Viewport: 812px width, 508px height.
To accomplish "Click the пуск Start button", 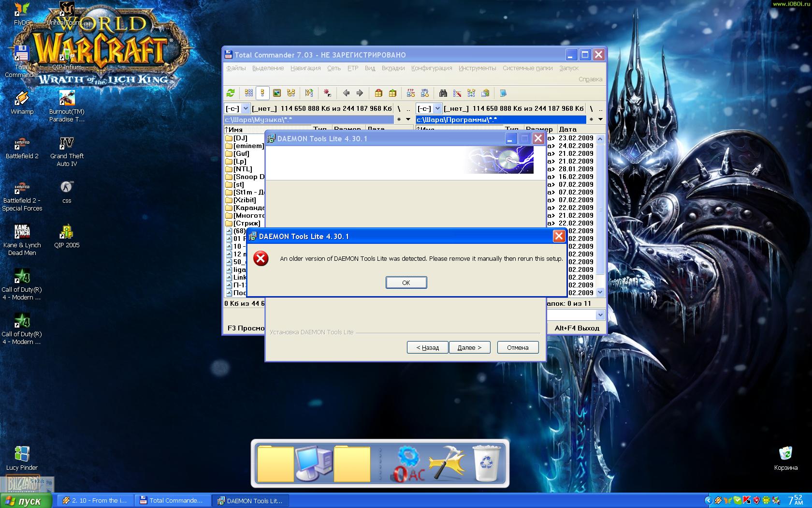I will point(26,501).
